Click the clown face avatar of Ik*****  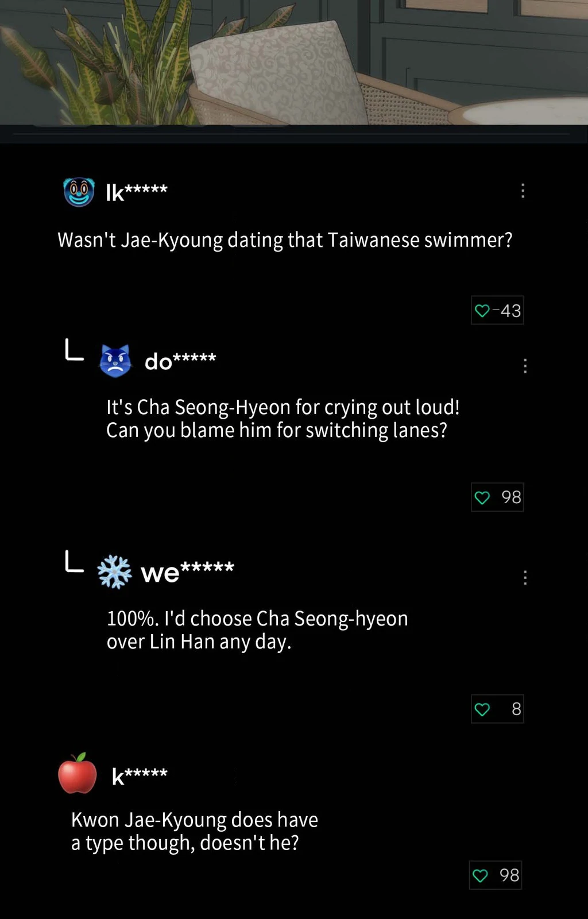pos(79,191)
